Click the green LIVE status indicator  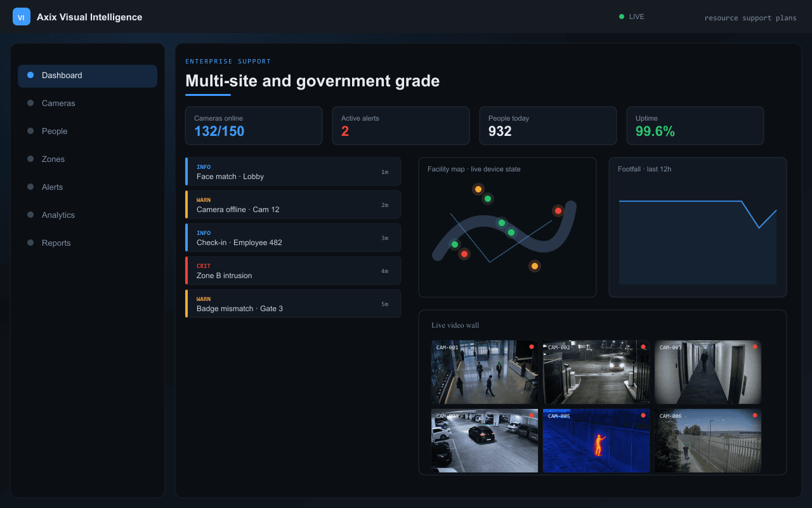pos(631,17)
